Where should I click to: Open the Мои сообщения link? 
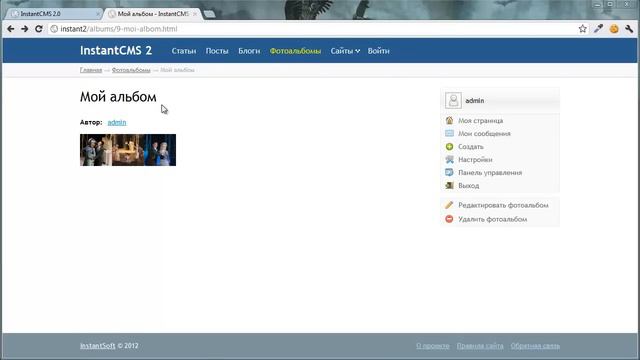coord(484,133)
